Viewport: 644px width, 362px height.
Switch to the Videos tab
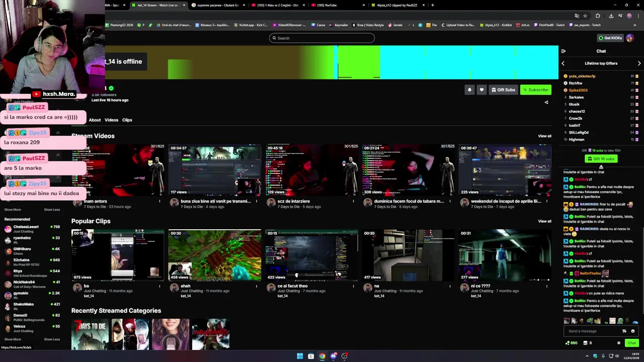(x=111, y=120)
